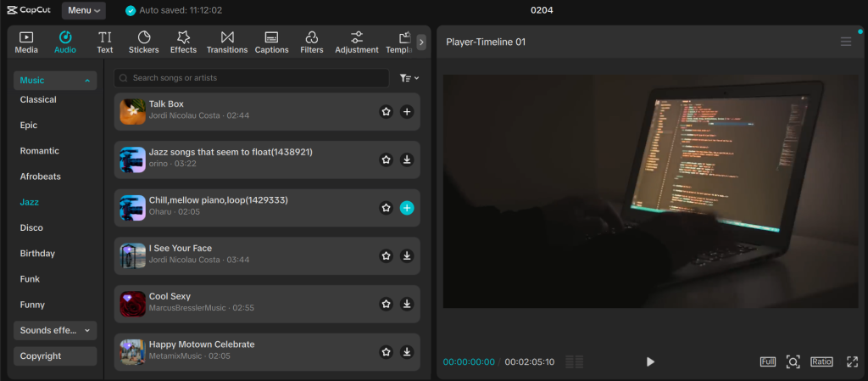The height and width of the screenshot is (381, 868).
Task: Toggle favorite on Happy Motown Celebrate
Action: point(386,351)
